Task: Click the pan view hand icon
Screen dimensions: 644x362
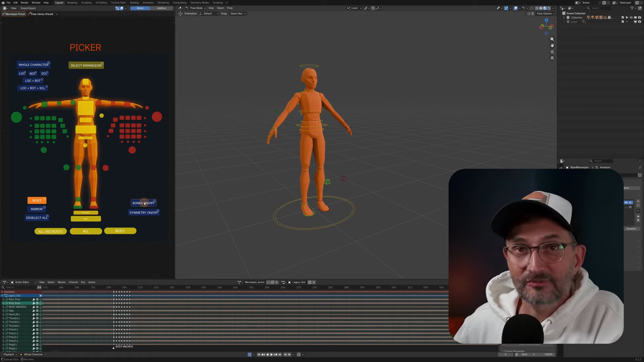Action: (x=552, y=45)
